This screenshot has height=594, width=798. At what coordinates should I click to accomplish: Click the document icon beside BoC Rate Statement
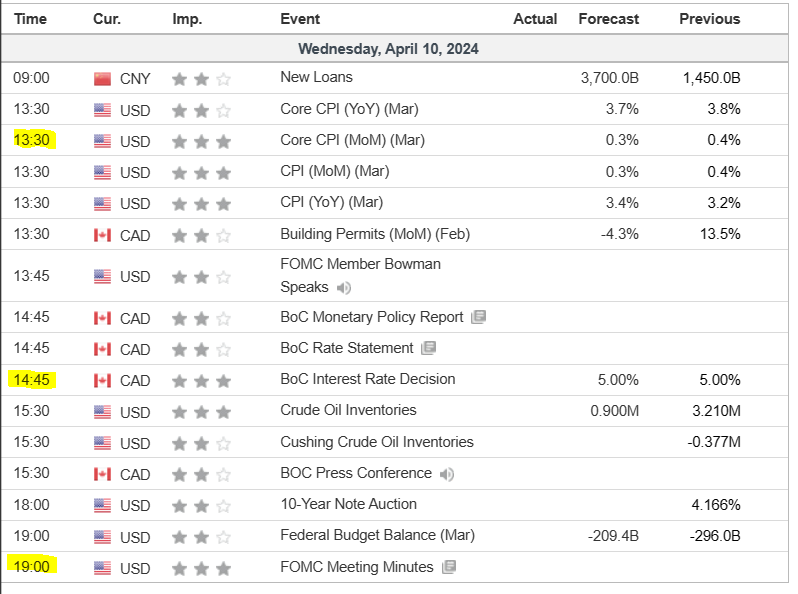[429, 348]
